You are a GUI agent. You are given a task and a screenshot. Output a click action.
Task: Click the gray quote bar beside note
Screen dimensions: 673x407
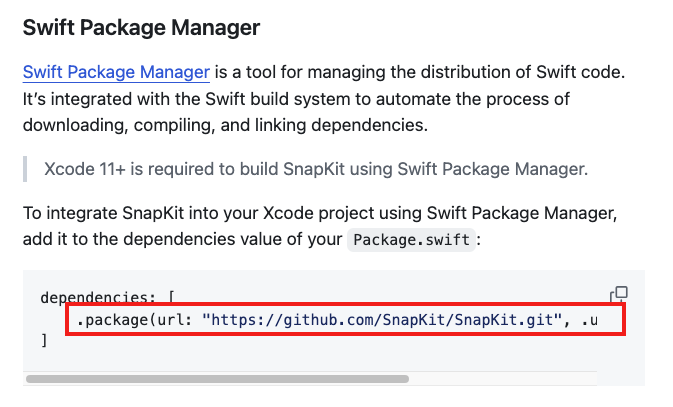click(25, 169)
